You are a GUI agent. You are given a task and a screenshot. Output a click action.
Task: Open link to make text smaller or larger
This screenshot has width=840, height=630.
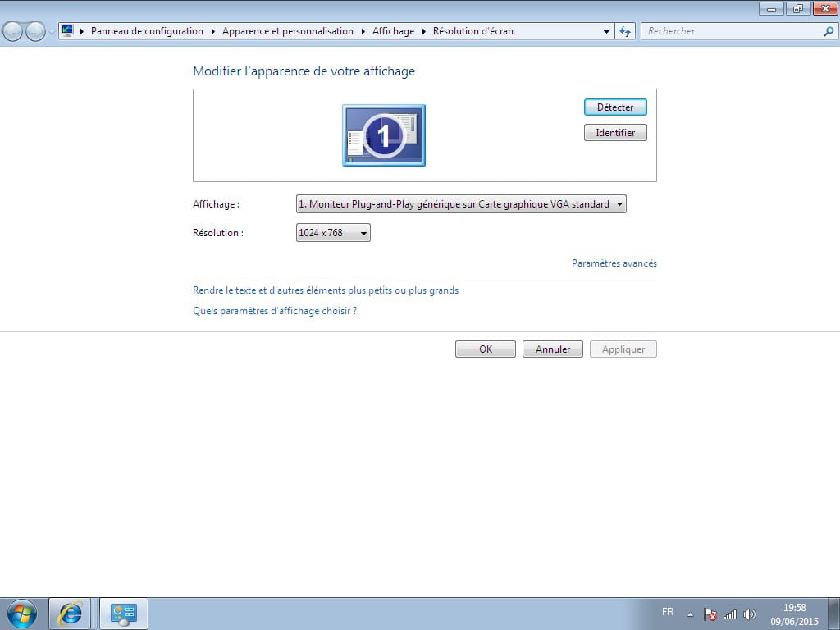click(x=326, y=290)
